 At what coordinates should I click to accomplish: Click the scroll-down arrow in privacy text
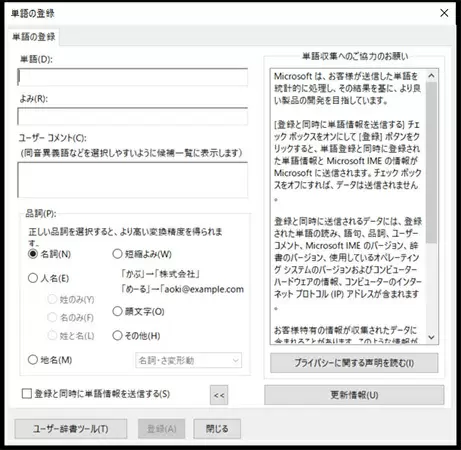[431, 337]
